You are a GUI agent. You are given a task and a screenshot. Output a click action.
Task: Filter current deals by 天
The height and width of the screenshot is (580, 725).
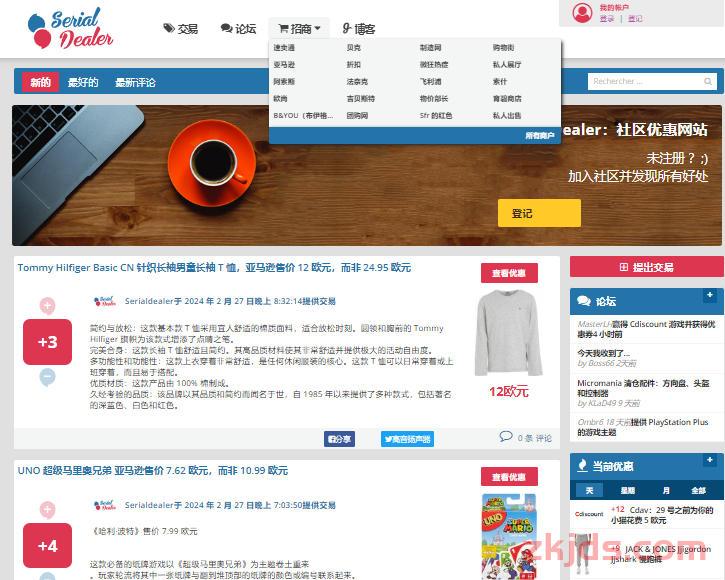click(x=590, y=490)
